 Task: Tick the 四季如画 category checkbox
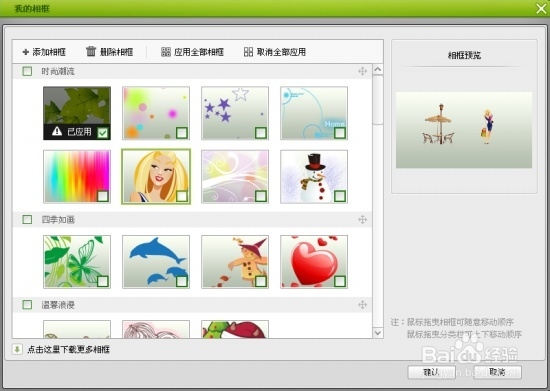coord(27,220)
